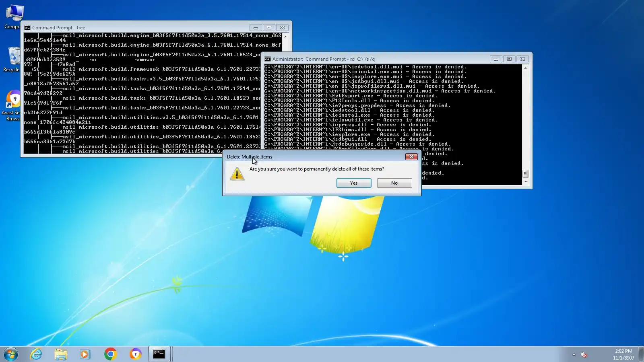
Task: Close the Delete Multiple Items dialog
Action: tap(411, 156)
